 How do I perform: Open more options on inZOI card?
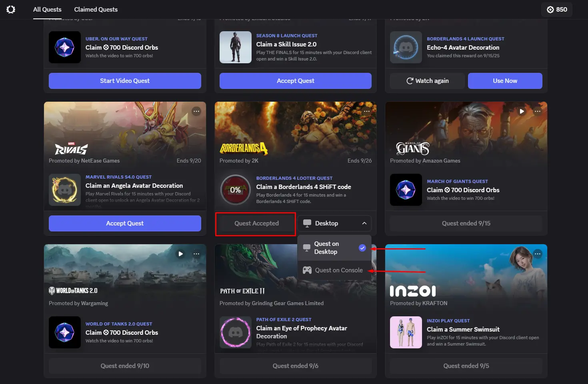point(538,254)
